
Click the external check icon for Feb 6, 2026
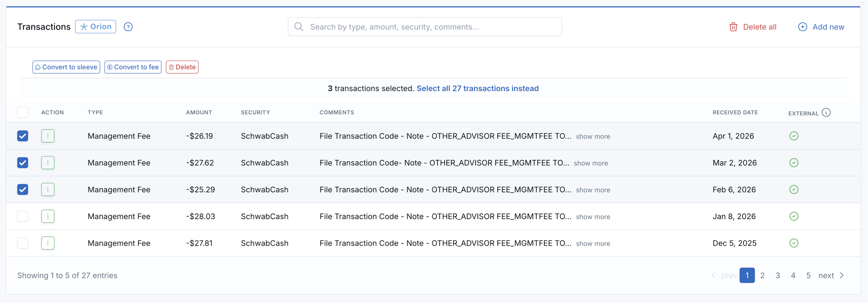tap(794, 190)
